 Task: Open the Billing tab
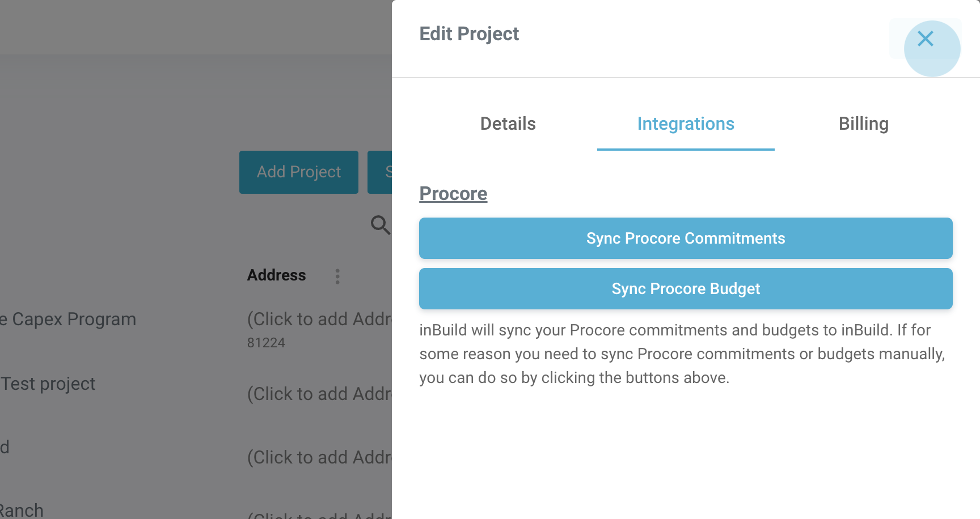(x=863, y=124)
